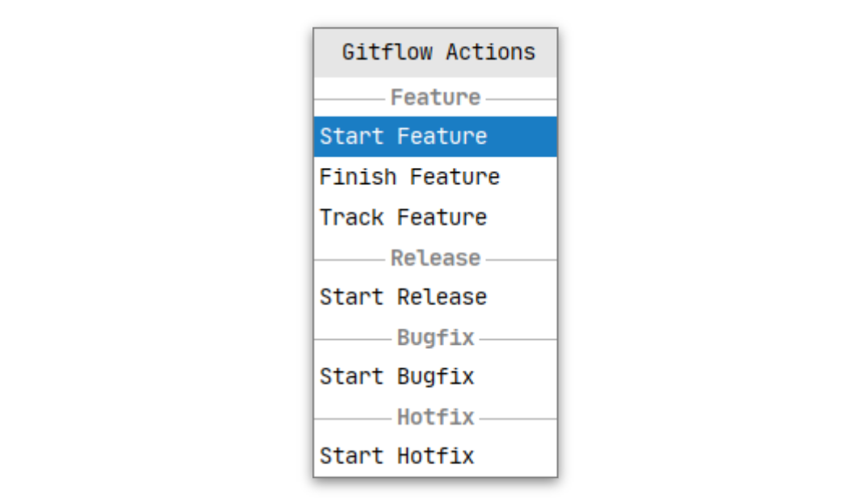Click the separator line beside Hotfix label
Screen dimensions: 868x503
tap(353, 419)
